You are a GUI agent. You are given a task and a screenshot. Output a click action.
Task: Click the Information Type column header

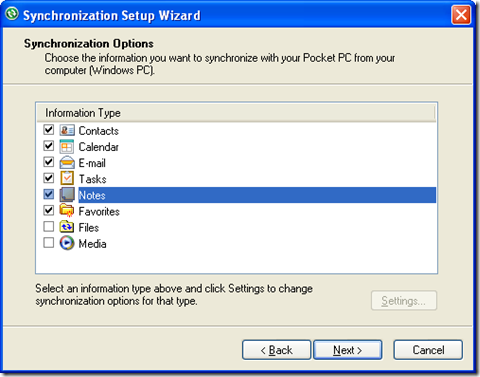pos(235,113)
